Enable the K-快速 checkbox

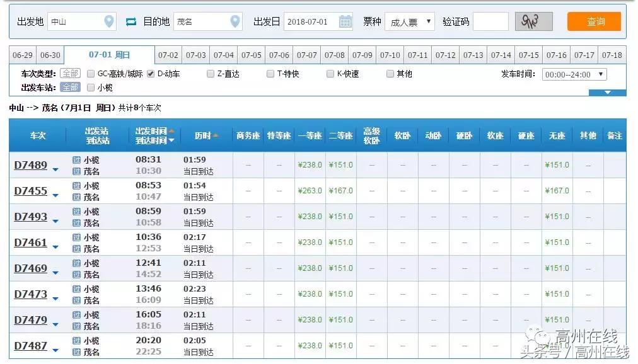[330, 74]
